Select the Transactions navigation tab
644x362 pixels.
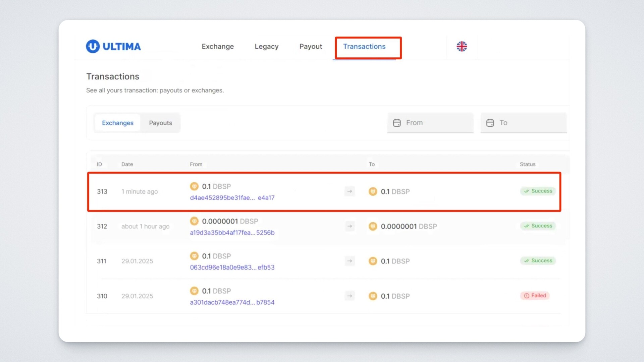point(364,47)
